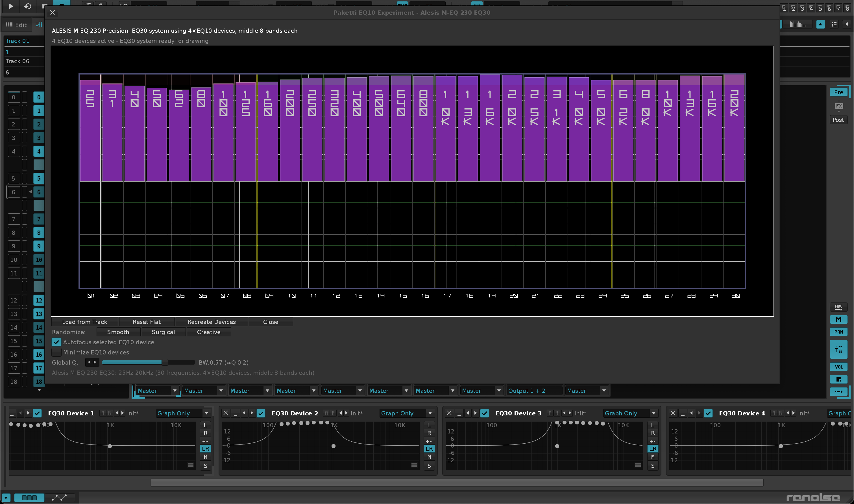This screenshot has height=504, width=854.
Task: Disable EQ30 Device 3 via its checkbox
Action: click(485, 413)
